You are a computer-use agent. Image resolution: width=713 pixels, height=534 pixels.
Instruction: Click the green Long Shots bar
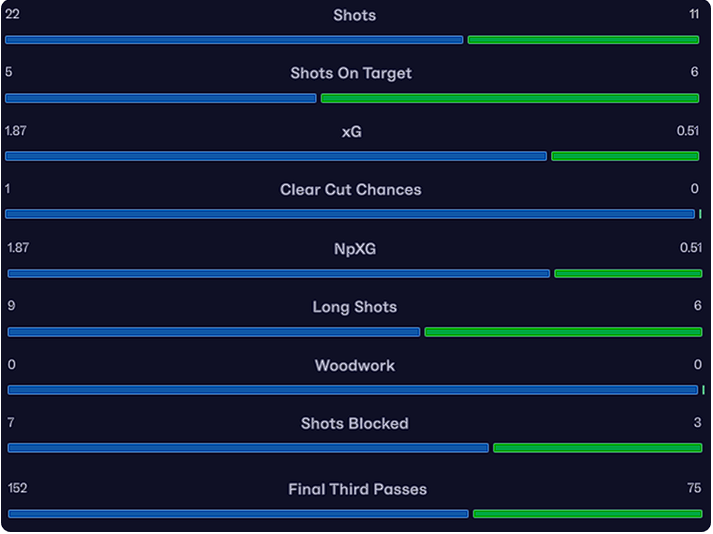563,332
